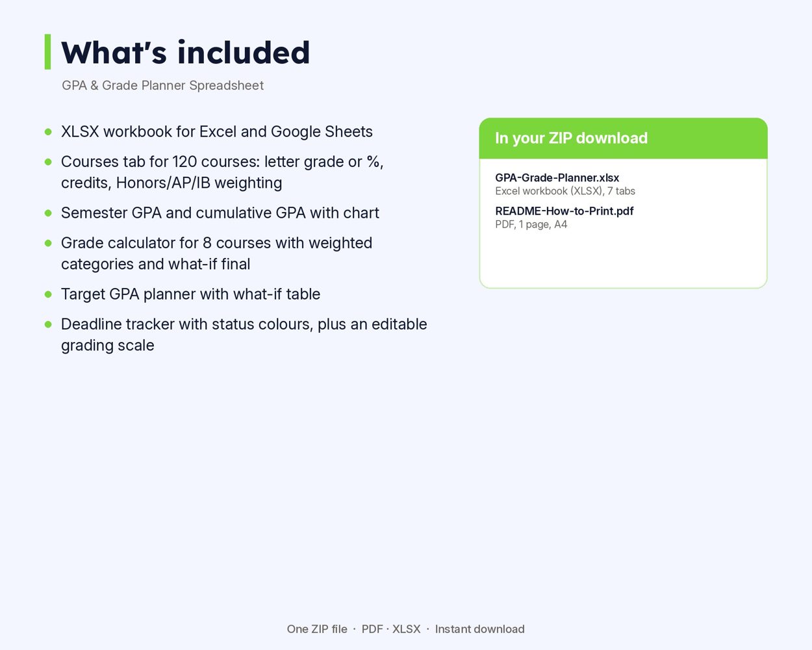This screenshot has width=812, height=650.
Task: Click the "PDF, 1 page, A4" description
Action: 531,224
